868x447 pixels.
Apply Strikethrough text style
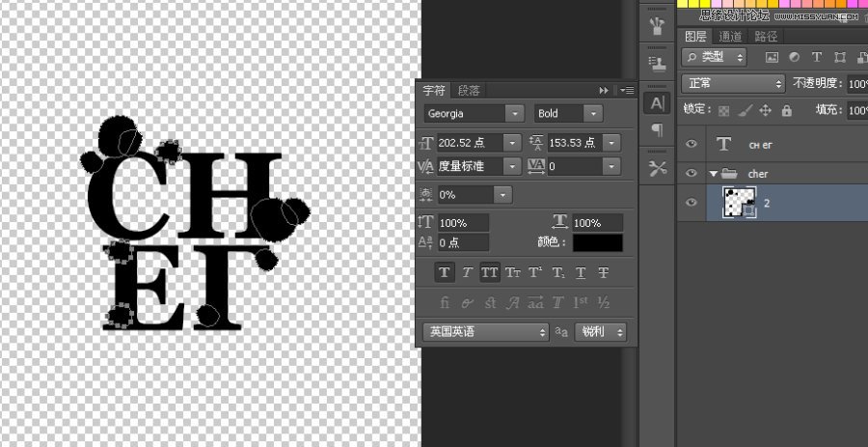point(604,273)
